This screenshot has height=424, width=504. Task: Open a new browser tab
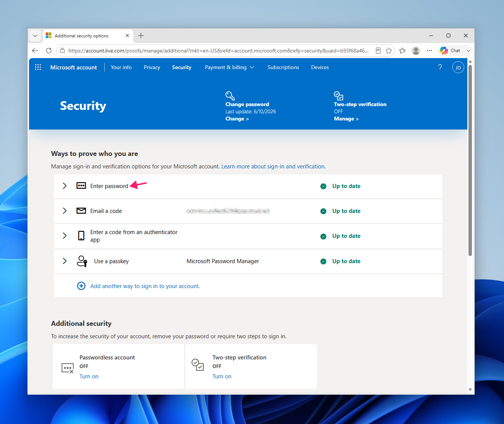[141, 35]
